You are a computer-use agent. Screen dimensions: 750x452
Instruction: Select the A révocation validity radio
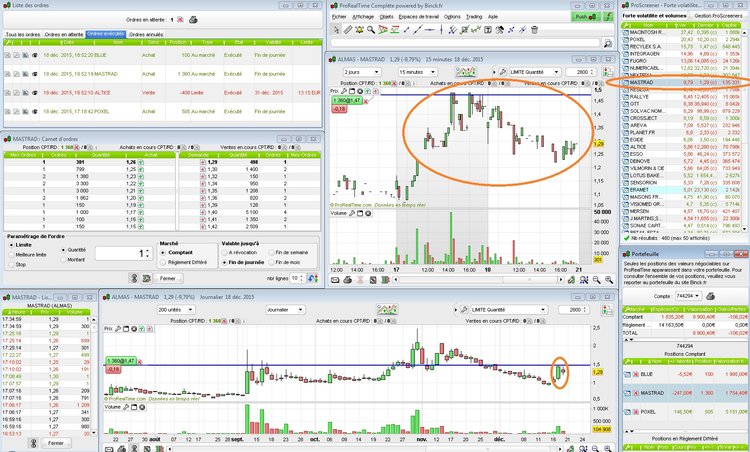[x=224, y=253]
